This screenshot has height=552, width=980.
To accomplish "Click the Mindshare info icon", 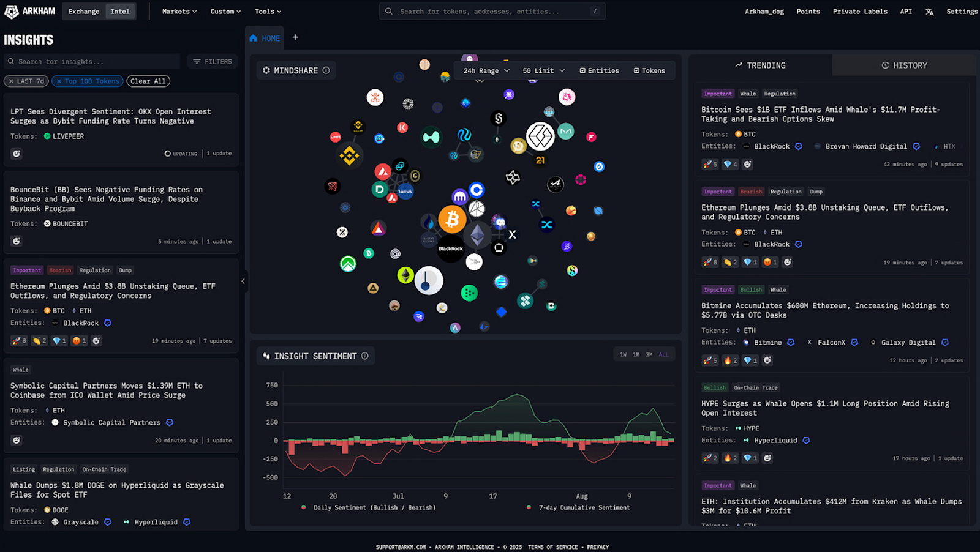I will coord(326,70).
